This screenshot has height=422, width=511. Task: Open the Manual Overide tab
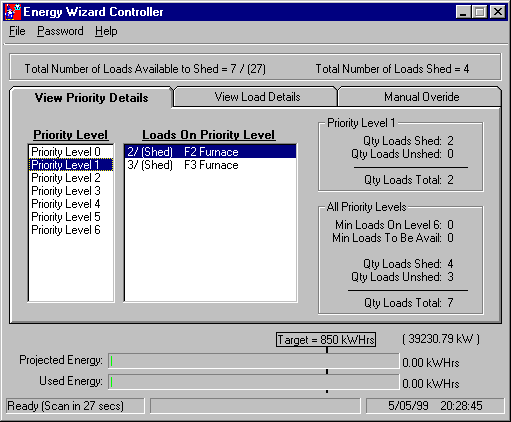pos(421,97)
